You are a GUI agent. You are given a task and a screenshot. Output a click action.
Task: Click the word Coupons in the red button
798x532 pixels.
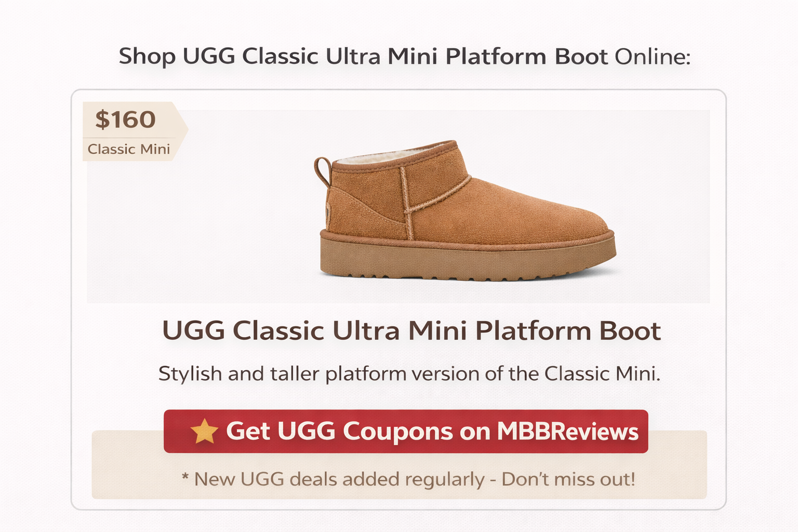point(397,431)
